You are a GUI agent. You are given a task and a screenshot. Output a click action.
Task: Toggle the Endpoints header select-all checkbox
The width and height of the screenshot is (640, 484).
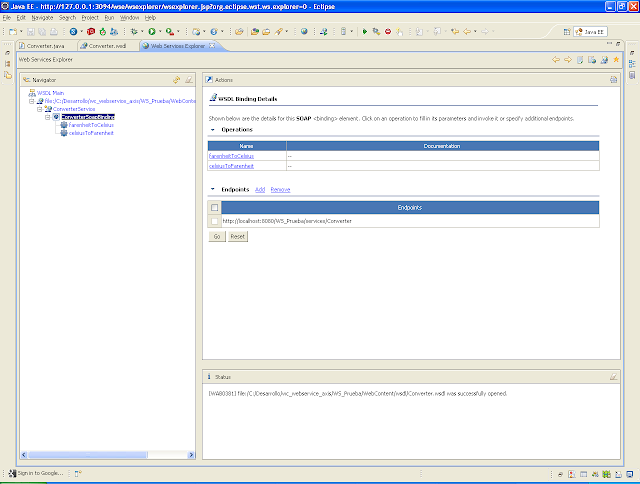pyautogui.click(x=215, y=208)
